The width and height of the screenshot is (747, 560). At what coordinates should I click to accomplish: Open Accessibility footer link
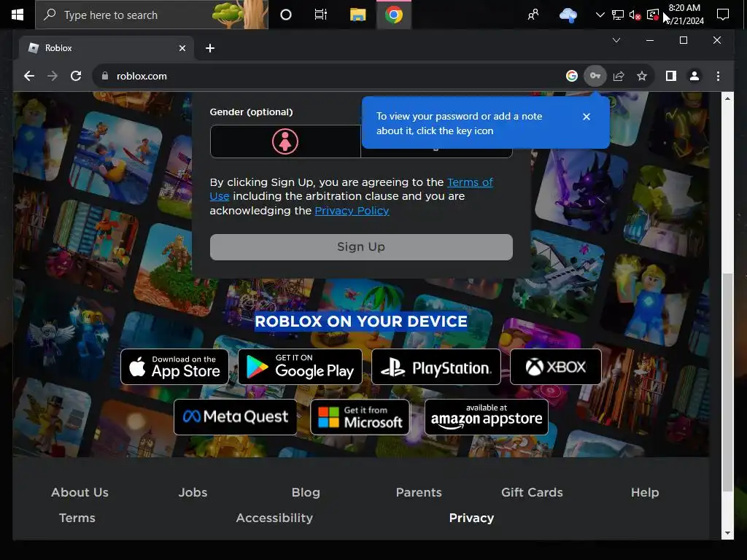(x=274, y=518)
